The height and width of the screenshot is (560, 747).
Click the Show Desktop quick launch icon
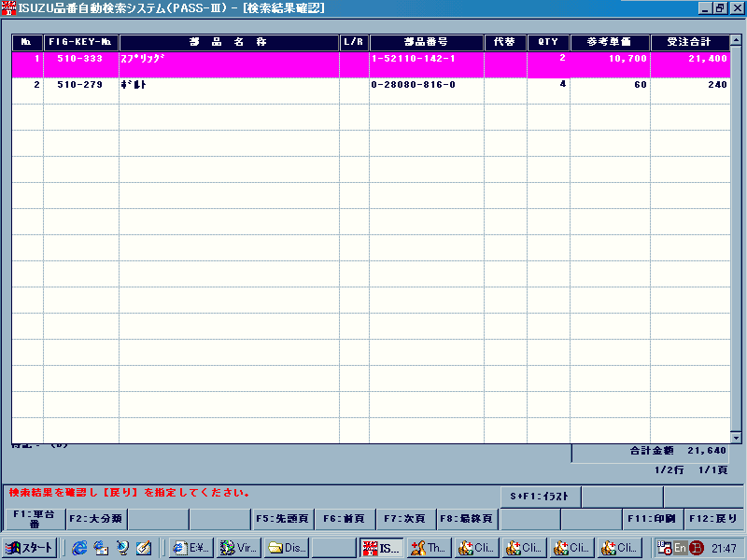[x=123, y=548]
